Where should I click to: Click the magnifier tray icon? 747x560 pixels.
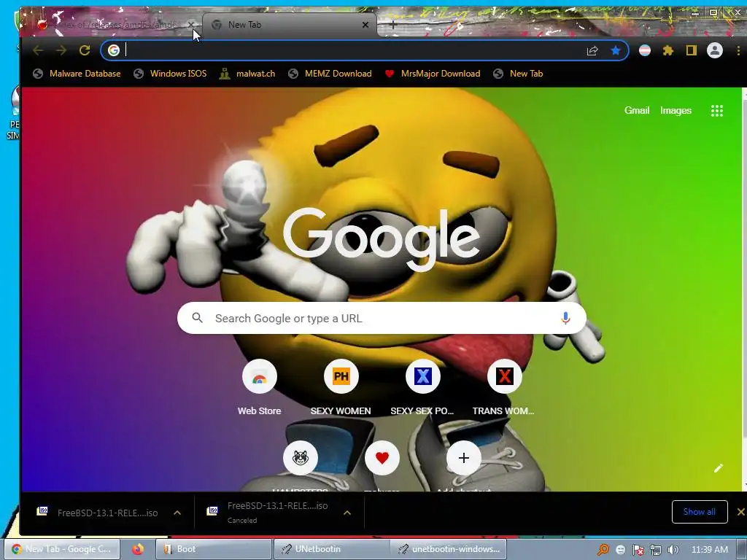[603, 550]
